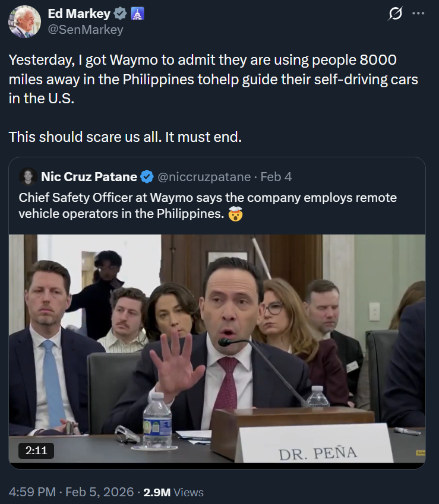The width and height of the screenshot is (439, 504).
Task: Play the Senate hearing video thumbnail
Action: (x=217, y=351)
